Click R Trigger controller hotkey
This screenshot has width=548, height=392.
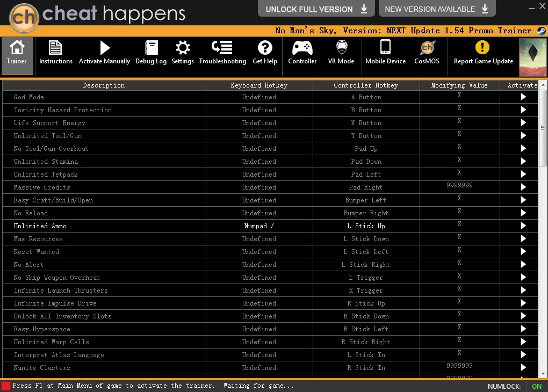click(365, 291)
